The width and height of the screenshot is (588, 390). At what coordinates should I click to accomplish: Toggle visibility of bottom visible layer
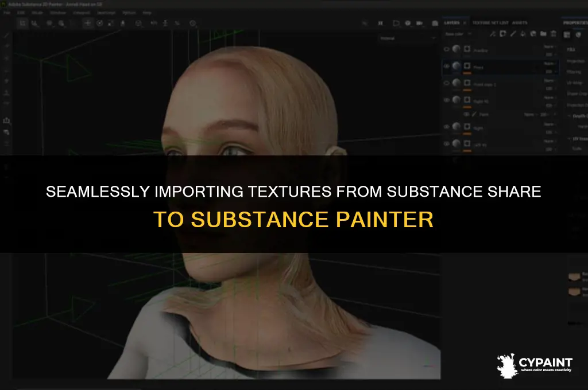pos(446,144)
